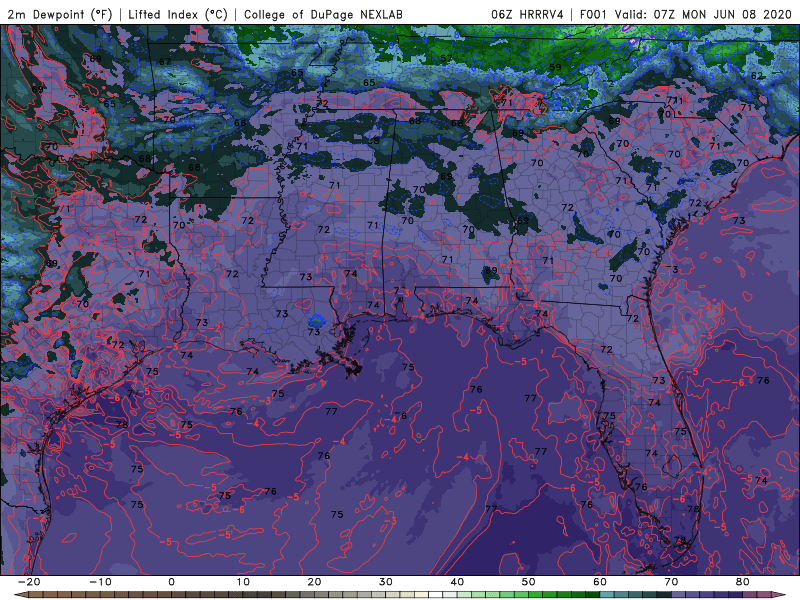Click the '40' color scale label
Image resolution: width=800 pixels, height=600 pixels.
pos(457,582)
